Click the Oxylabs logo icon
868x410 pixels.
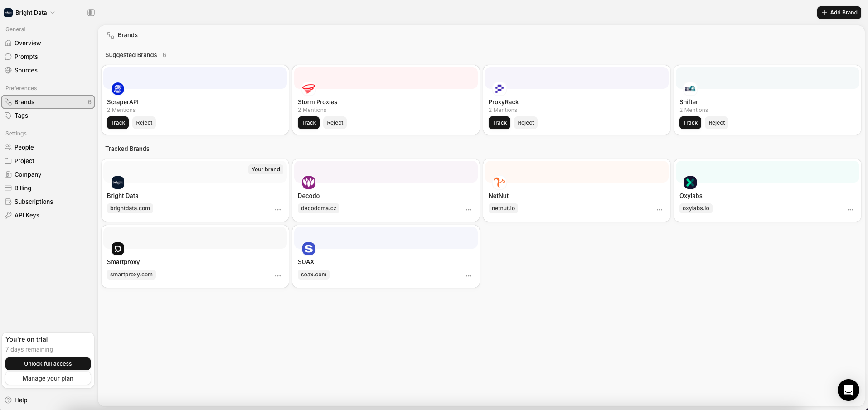(x=690, y=183)
